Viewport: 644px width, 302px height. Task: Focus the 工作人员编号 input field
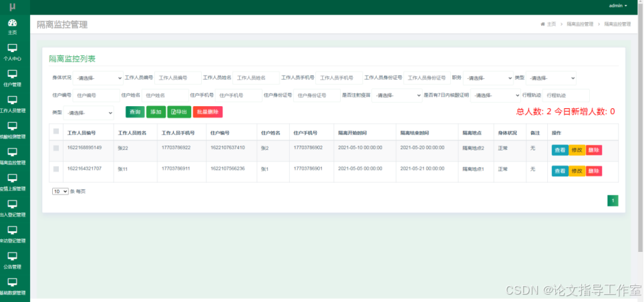[x=178, y=78]
